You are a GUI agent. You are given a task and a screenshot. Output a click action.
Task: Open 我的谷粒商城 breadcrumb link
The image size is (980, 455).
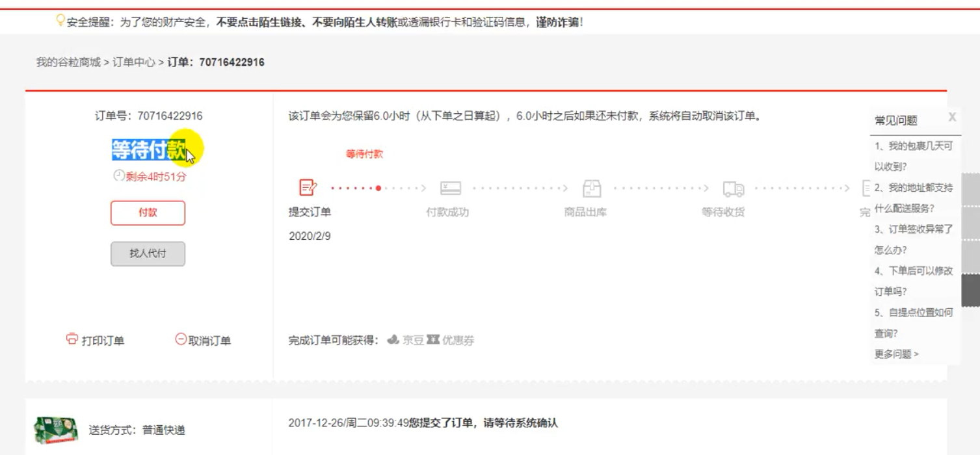point(68,62)
